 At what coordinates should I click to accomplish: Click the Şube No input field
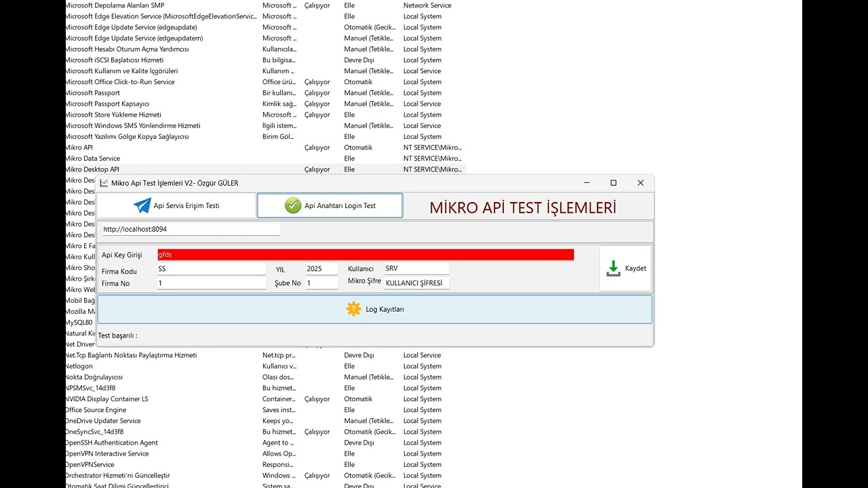click(x=321, y=283)
